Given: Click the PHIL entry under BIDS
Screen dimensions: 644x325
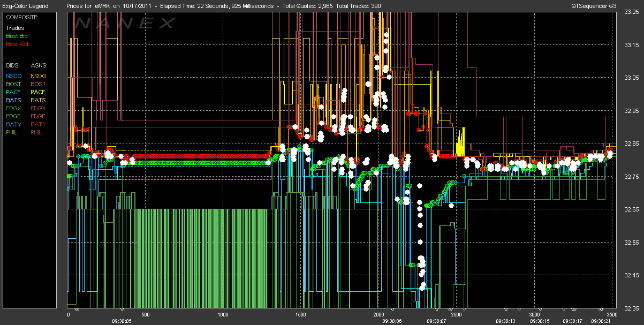Looking at the screenshot, I should (x=13, y=132).
